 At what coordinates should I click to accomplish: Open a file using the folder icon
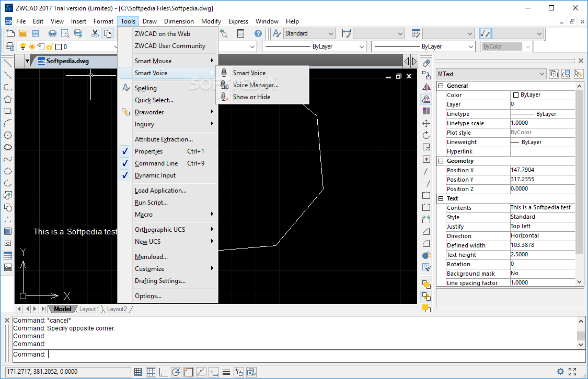(x=23, y=33)
